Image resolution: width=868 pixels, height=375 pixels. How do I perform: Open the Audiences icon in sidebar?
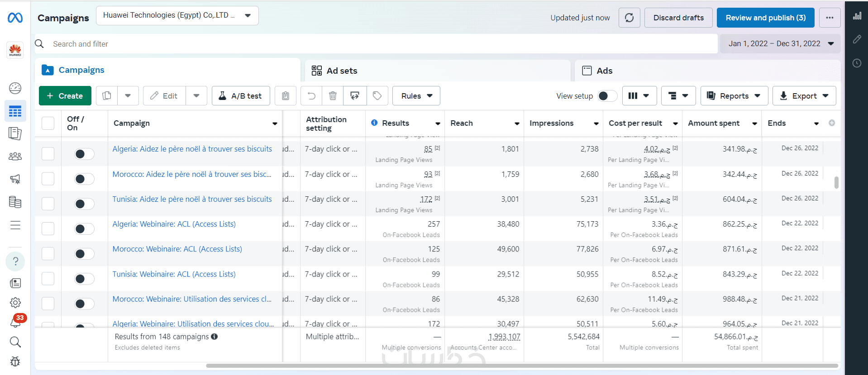15,157
